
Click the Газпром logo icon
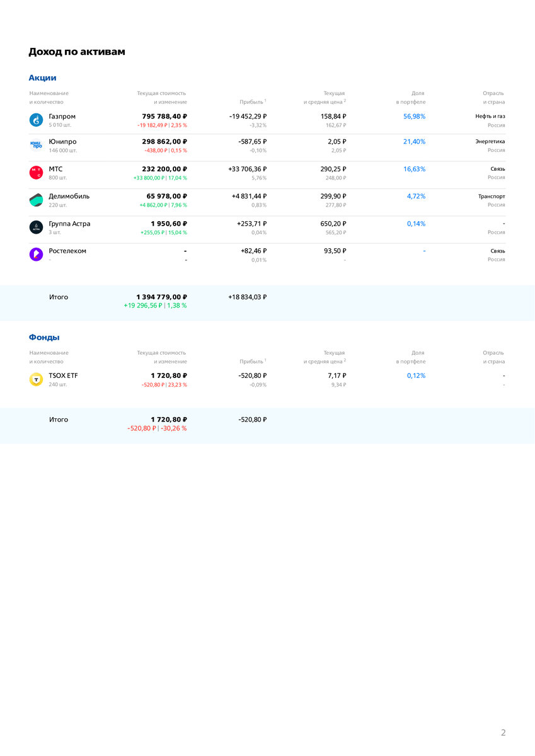tap(36, 120)
